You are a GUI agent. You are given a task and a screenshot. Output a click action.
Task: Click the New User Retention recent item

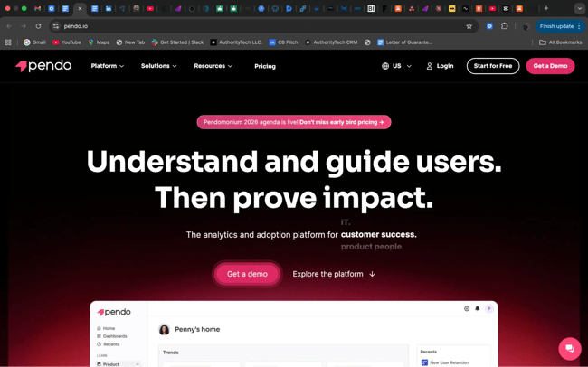(445, 362)
